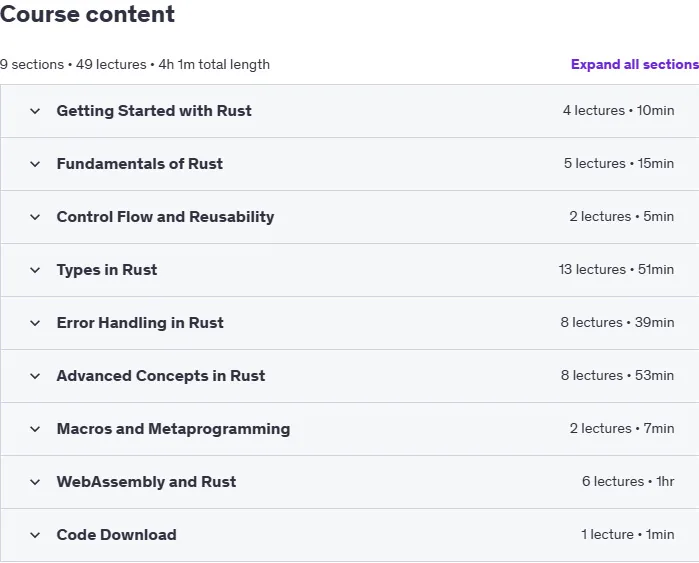Expand chevron beside Control Flow and Reusability

(x=35, y=217)
